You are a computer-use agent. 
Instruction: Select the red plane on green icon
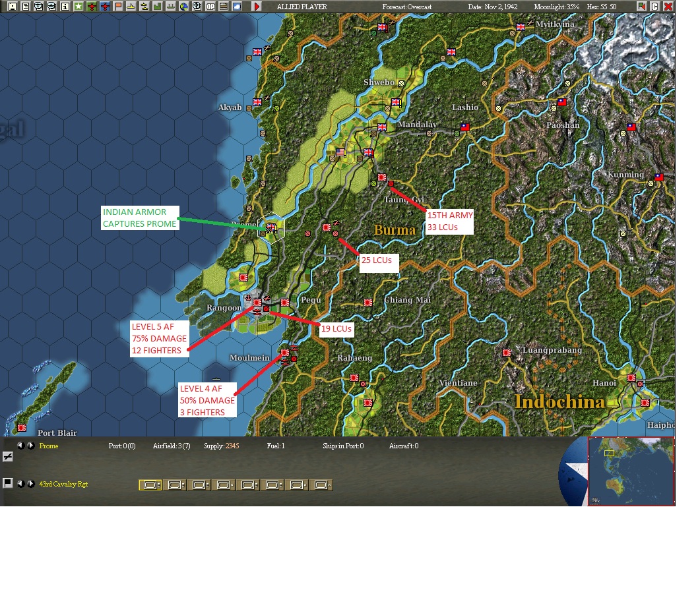[92, 6]
